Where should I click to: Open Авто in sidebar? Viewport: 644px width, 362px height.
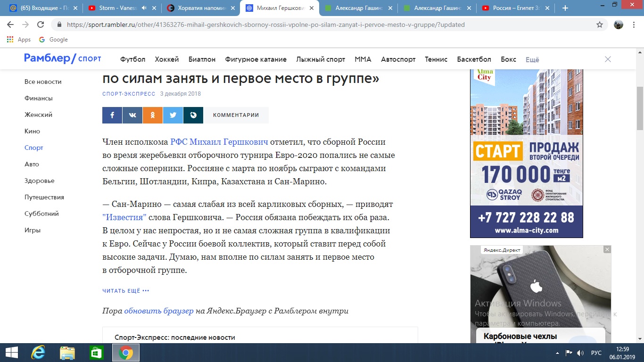pos(32,164)
